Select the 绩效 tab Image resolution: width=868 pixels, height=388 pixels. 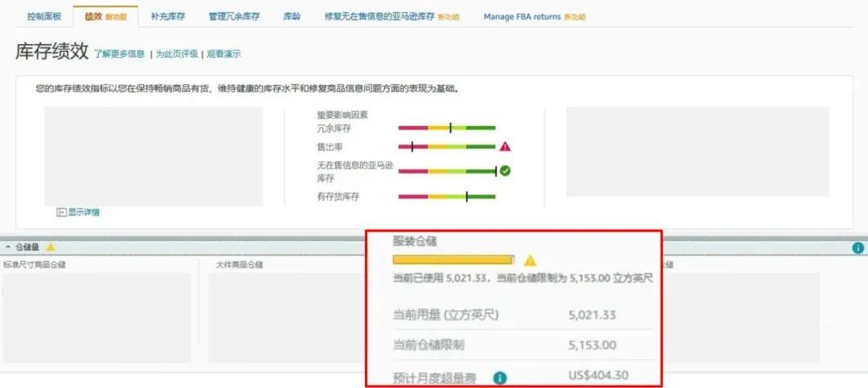point(93,17)
